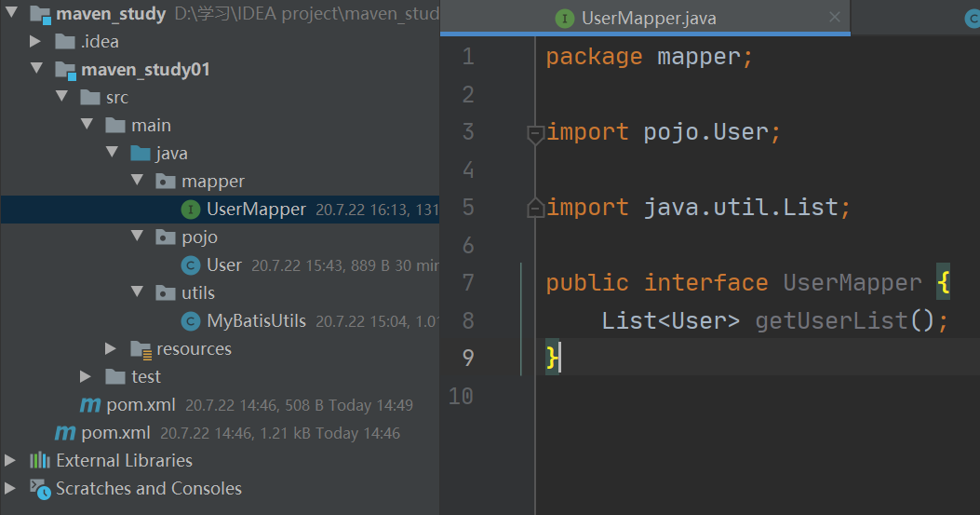Click the Maven icon of nested pom.xml

pyautogui.click(x=90, y=405)
